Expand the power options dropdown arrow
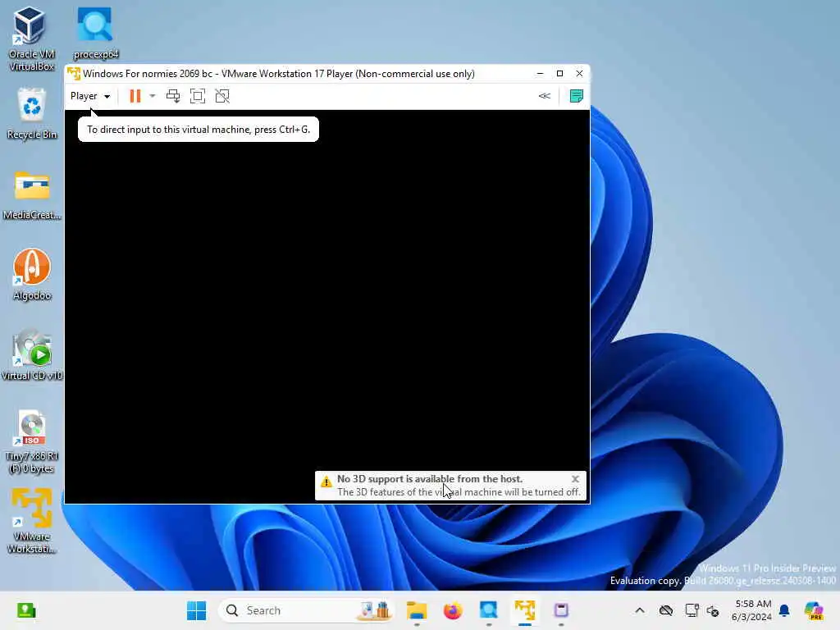The height and width of the screenshot is (630, 840). tap(153, 96)
